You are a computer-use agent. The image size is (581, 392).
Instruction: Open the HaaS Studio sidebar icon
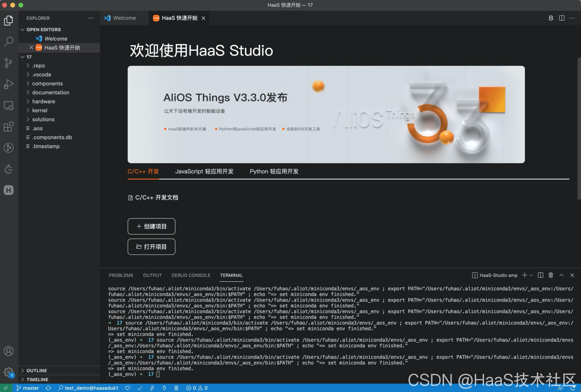pyautogui.click(x=9, y=190)
